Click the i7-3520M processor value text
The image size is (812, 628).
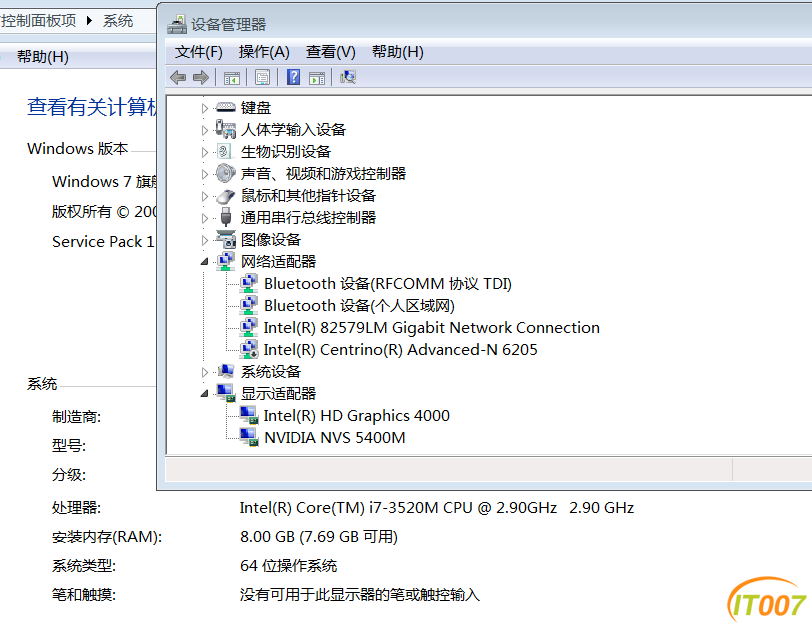437,508
